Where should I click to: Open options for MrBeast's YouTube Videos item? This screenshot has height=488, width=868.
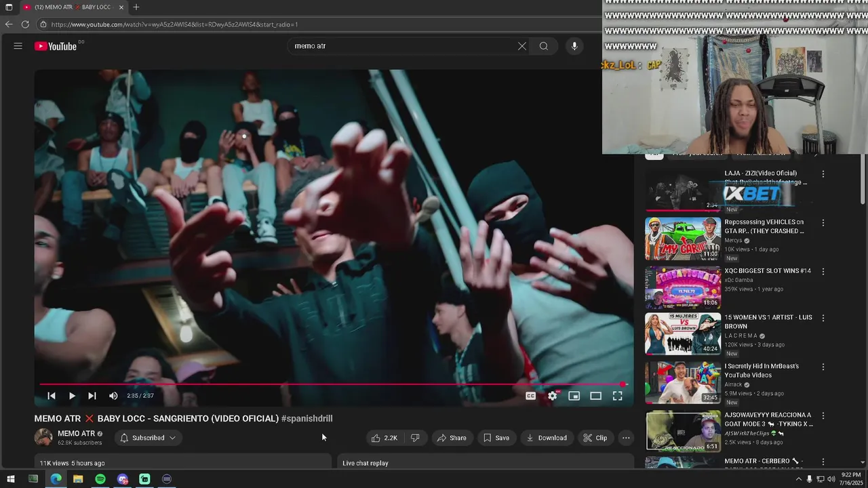(x=823, y=367)
